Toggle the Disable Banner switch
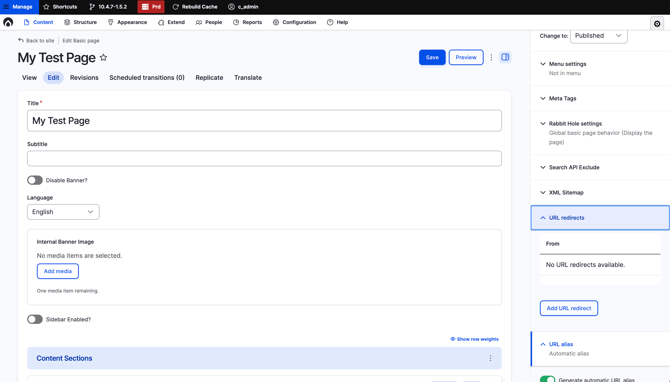The height and width of the screenshot is (382, 670). coord(35,180)
